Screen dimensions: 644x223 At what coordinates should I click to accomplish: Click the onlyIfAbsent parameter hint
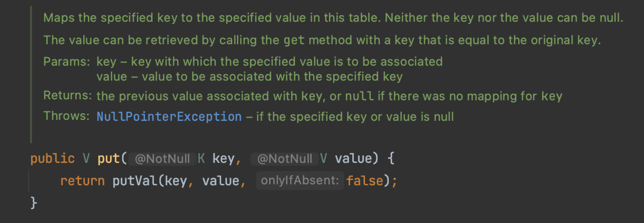[300, 180]
